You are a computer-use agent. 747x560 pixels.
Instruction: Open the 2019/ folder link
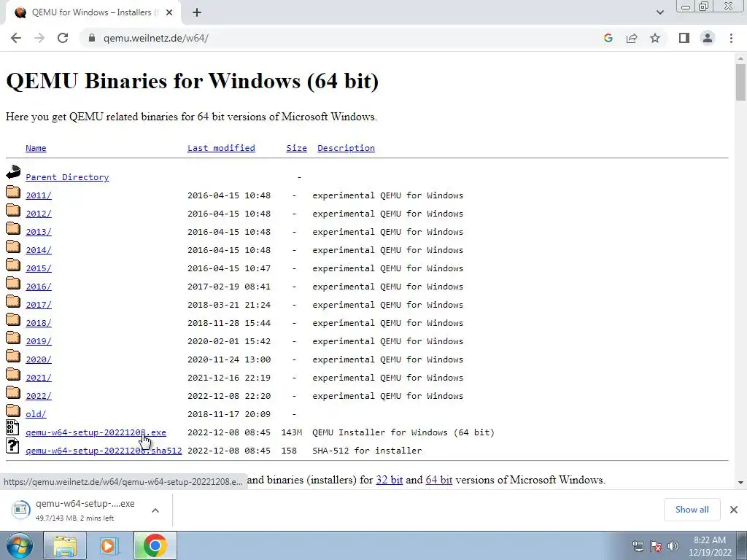tap(39, 341)
